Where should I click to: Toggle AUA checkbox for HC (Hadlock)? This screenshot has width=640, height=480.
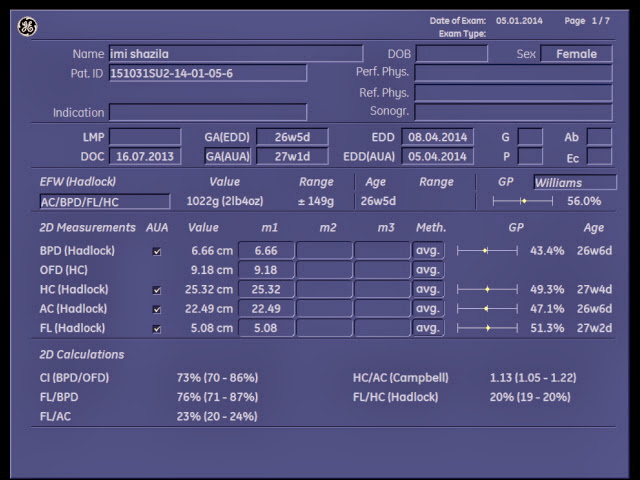click(157, 290)
